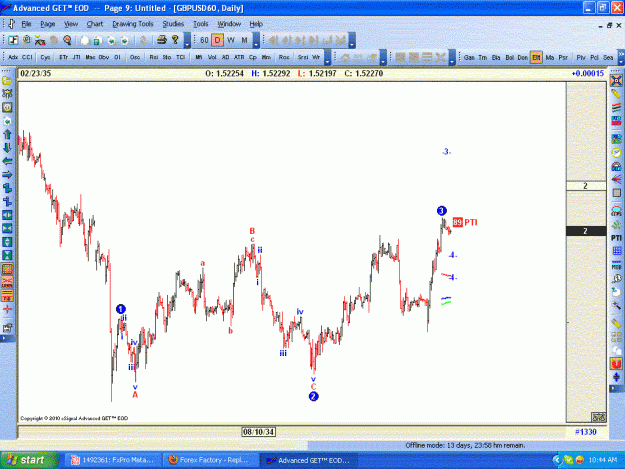Click the left arrow scroll icon in sidebar
Viewport: 625px width, 469px height.
click(7, 161)
